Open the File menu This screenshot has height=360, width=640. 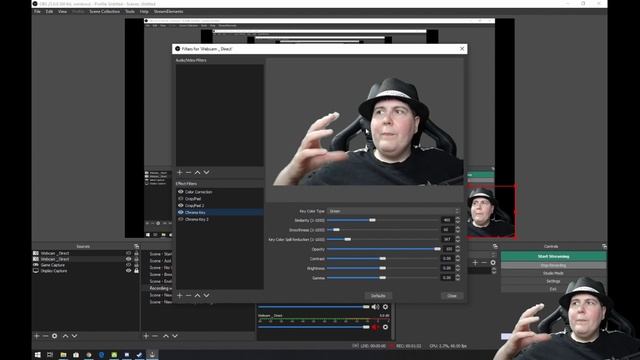[38, 11]
